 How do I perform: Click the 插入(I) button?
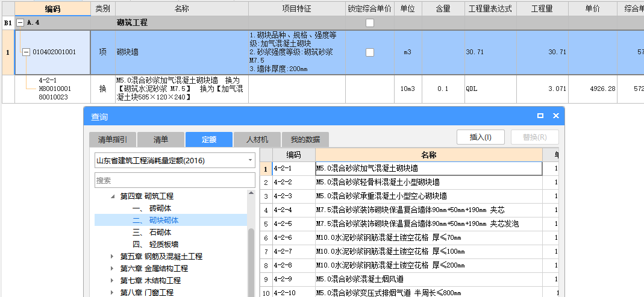point(481,137)
